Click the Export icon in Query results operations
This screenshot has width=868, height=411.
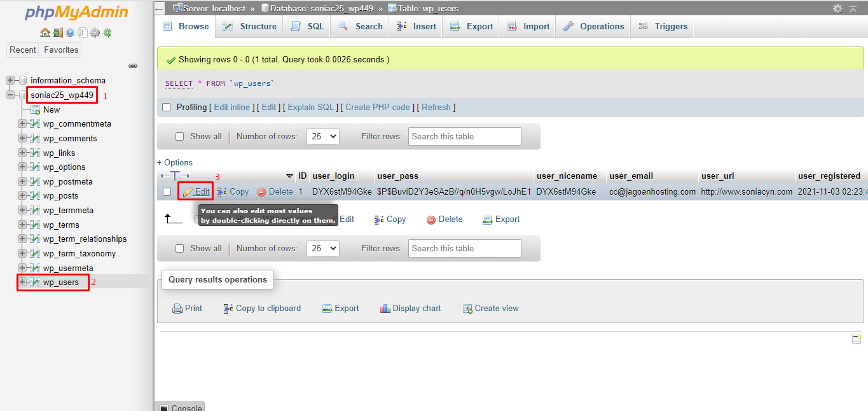[x=327, y=309]
